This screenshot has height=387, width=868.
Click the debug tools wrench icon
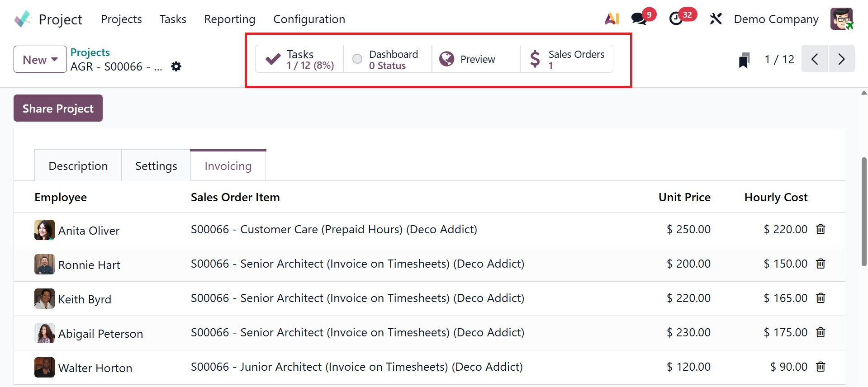716,19
